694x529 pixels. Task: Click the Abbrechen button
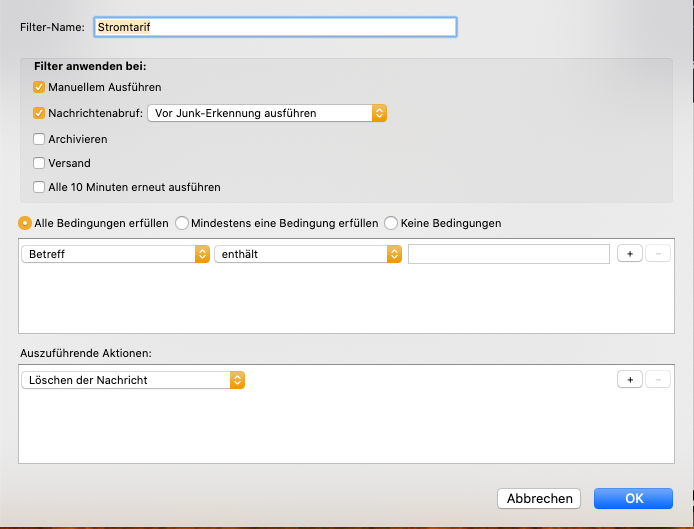539,498
